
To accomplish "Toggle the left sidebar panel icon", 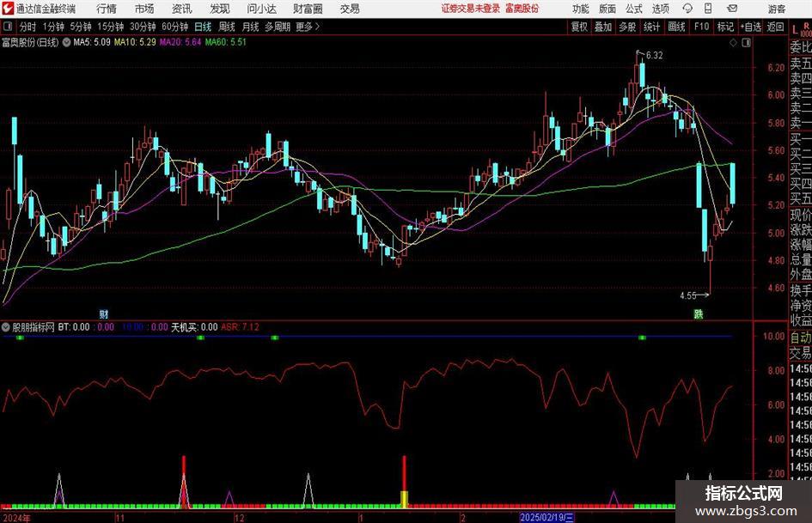I will point(8,27).
